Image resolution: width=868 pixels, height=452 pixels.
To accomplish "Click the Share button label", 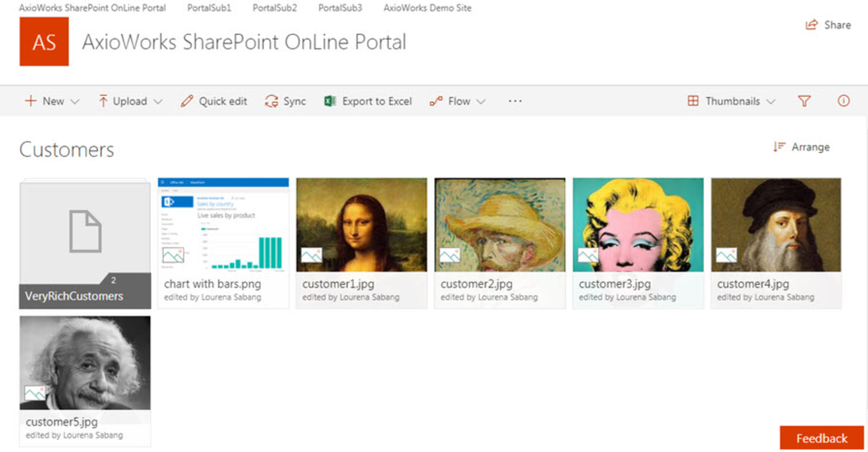I will [838, 25].
